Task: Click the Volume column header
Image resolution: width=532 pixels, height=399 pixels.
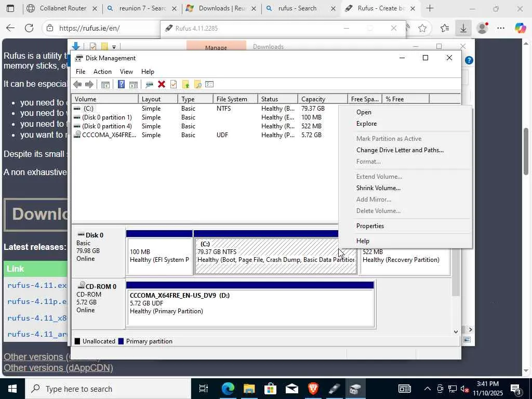Action: pyautogui.click(x=105, y=99)
